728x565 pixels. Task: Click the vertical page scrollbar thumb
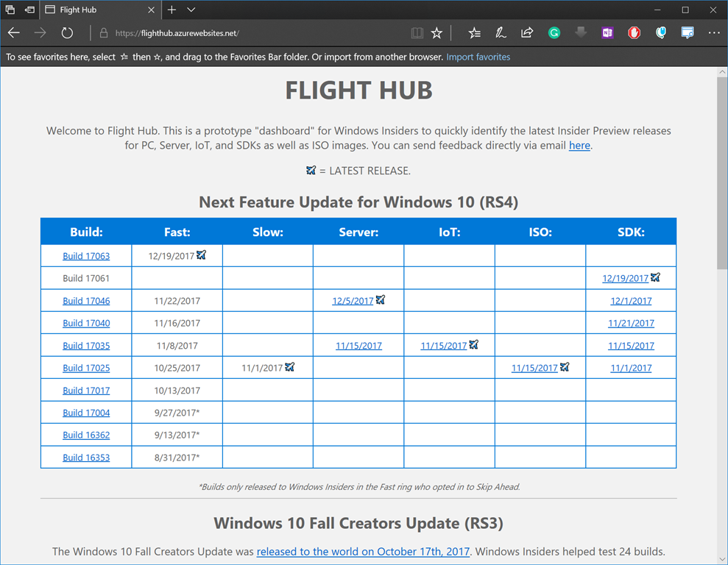pos(721,169)
